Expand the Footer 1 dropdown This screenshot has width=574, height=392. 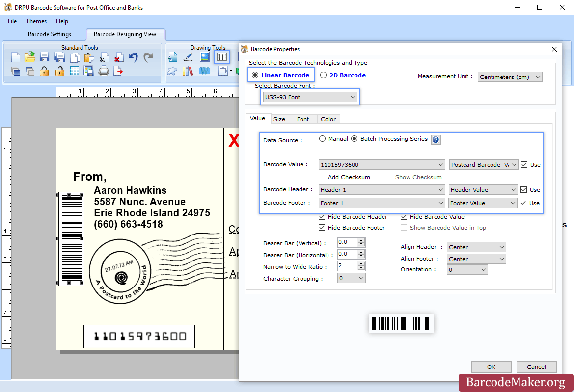(x=382, y=203)
